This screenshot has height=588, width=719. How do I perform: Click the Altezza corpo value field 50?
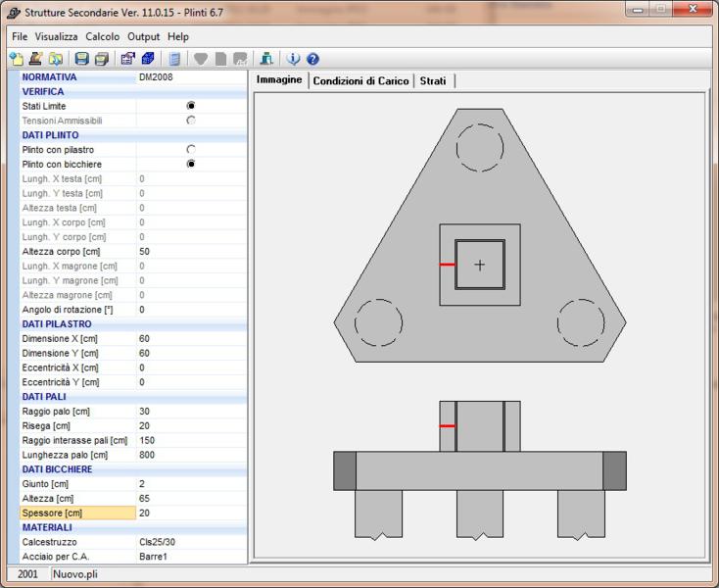click(x=191, y=251)
